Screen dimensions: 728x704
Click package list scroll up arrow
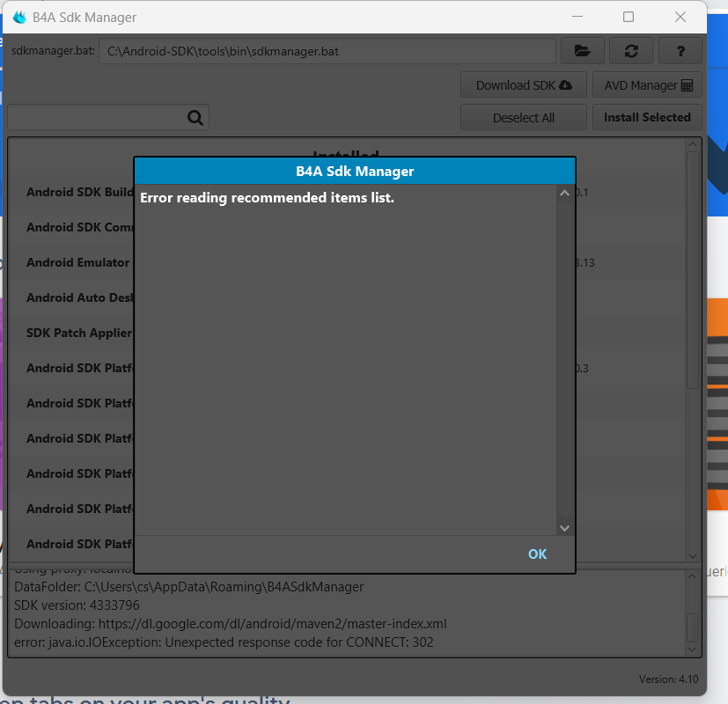(x=692, y=144)
